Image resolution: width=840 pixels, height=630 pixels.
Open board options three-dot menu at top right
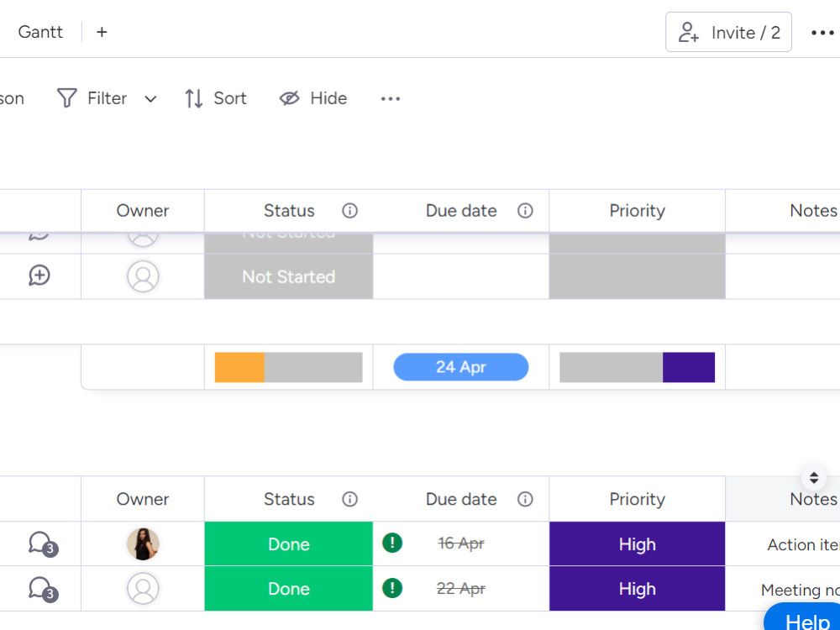pos(823,33)
